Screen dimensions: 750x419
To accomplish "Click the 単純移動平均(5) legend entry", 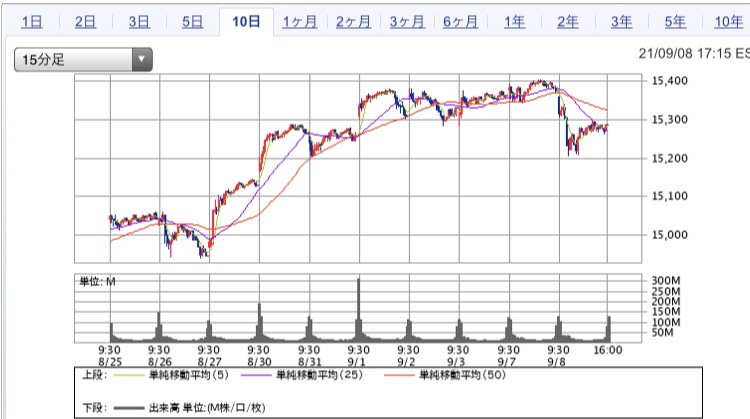I will (188, 375).
